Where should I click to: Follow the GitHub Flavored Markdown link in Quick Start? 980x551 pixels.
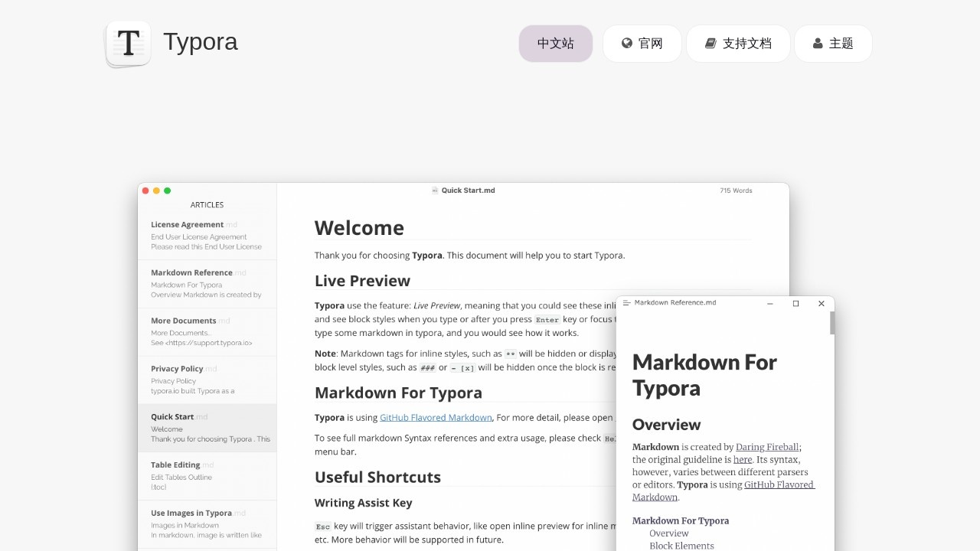(436, 418)
